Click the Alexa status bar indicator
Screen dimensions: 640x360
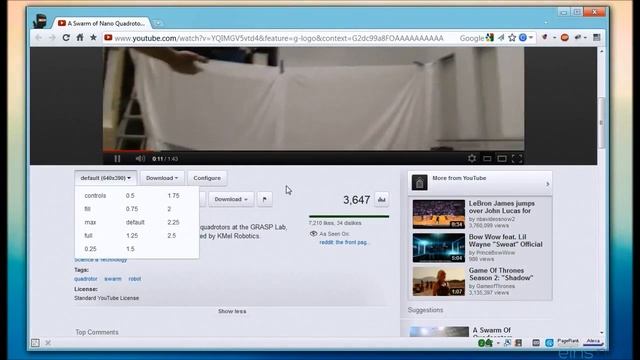click(x=593, y=342)
